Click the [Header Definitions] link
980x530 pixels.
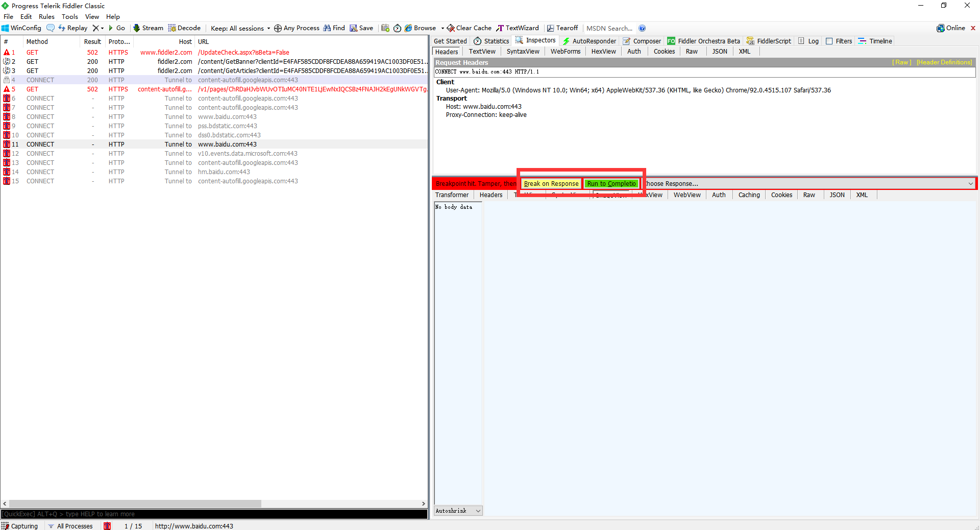(944, 62)
